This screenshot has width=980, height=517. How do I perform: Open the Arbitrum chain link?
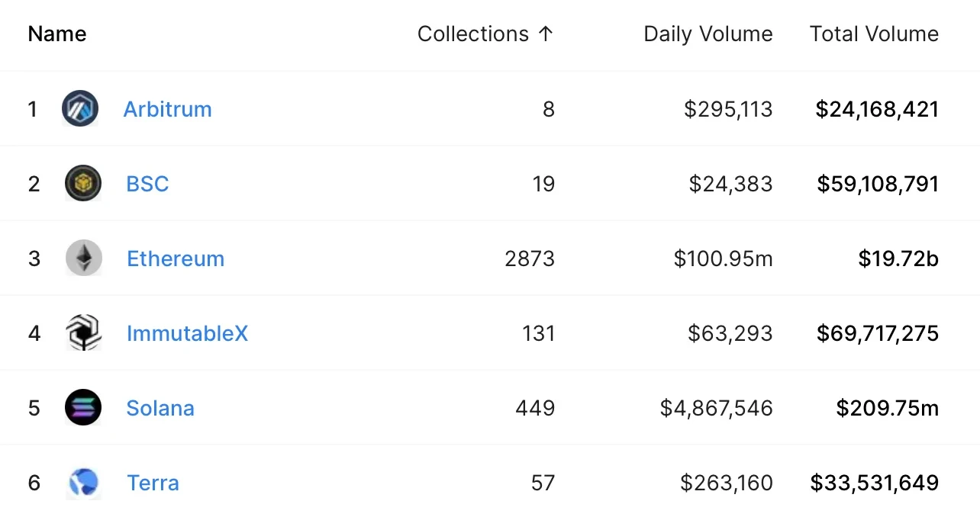tap(167, 109)
